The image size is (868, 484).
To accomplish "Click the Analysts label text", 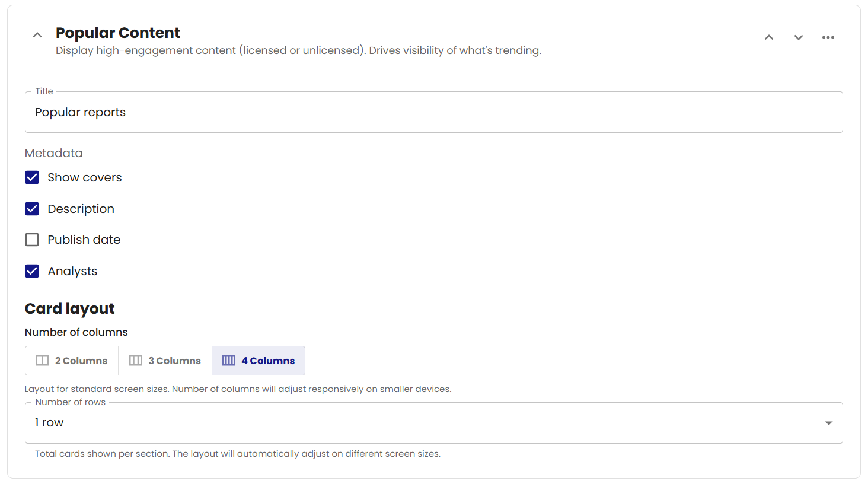I will [x=72, y=271].
